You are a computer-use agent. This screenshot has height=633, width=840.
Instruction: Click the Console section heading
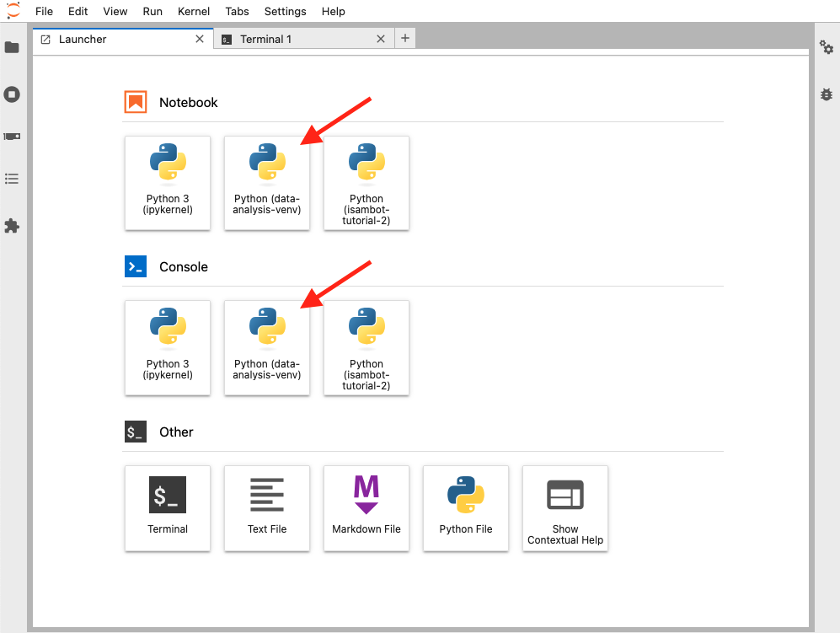(x=184, y=267)
